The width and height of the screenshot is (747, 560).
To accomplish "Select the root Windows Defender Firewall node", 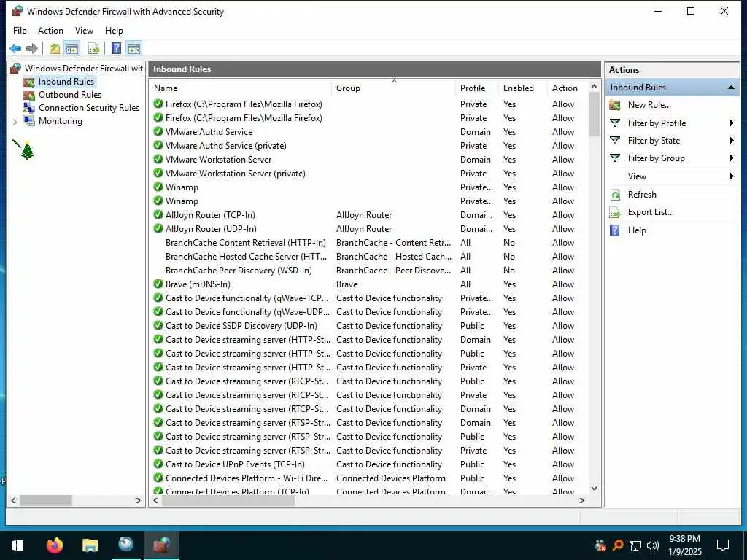I will coord(85,69).
